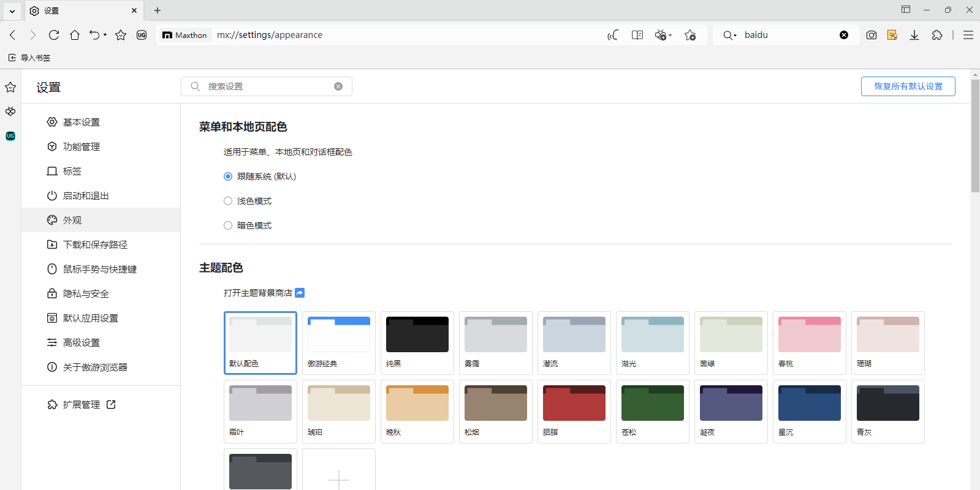Toggle the reader mode book icon

637,35
